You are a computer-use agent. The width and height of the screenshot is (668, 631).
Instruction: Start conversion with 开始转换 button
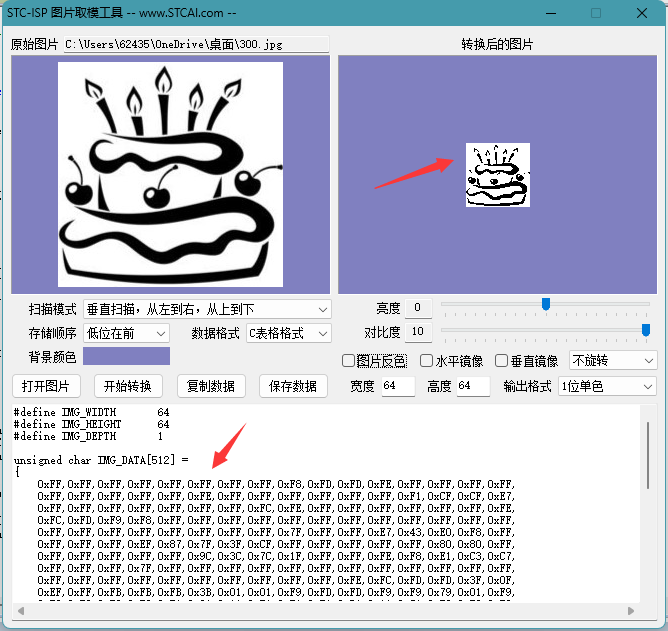[x=128, y=386]
